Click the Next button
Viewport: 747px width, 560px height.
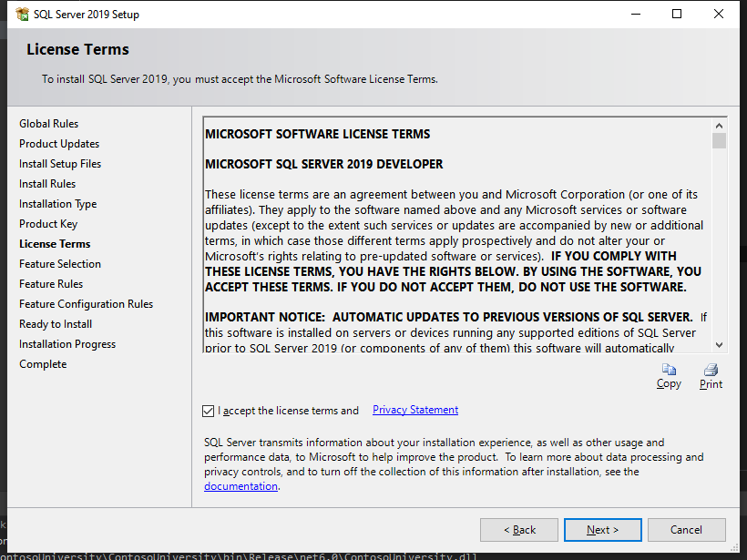602,529
